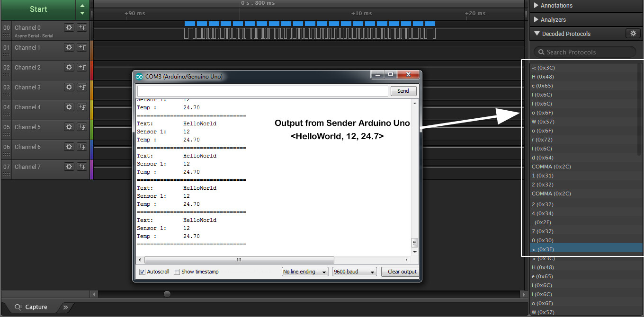
Task: Click Clear output in Serial Monitor
Action: click(x=400, y=271)
